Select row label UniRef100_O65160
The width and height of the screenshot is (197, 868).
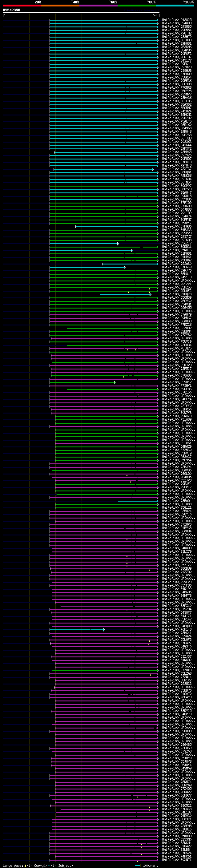[177, 125]
